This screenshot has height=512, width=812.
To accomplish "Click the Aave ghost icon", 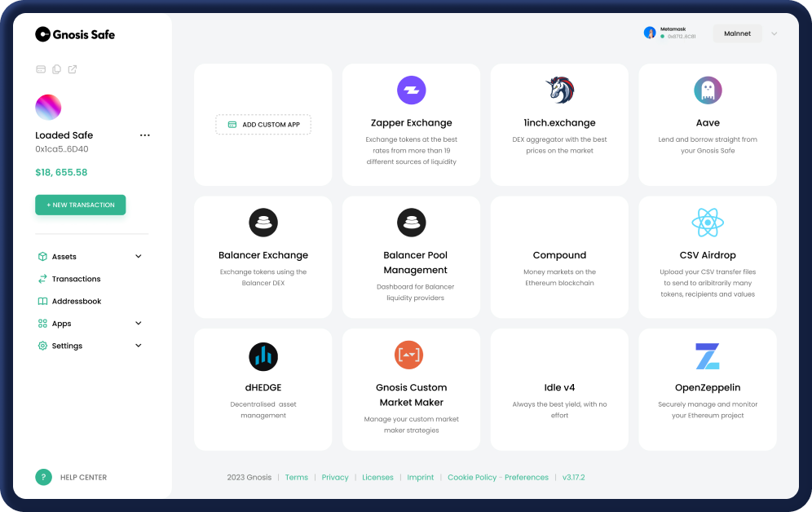I will coord(708,90).
